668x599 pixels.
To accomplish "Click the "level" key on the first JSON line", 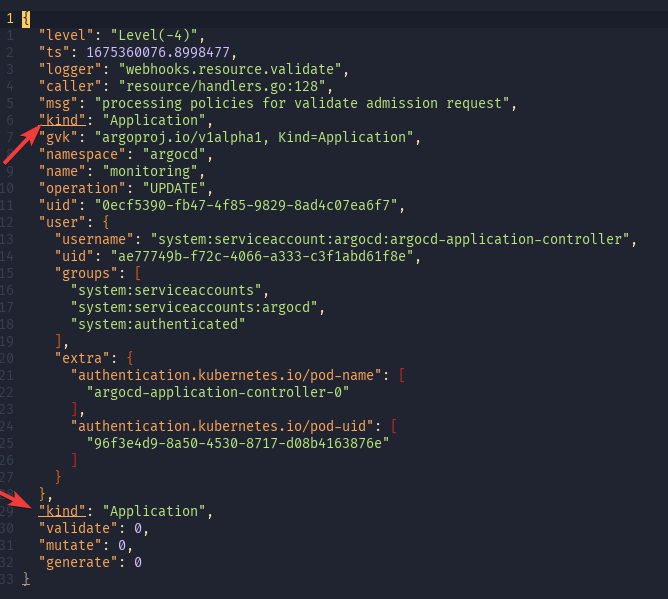I will (66, 35).
